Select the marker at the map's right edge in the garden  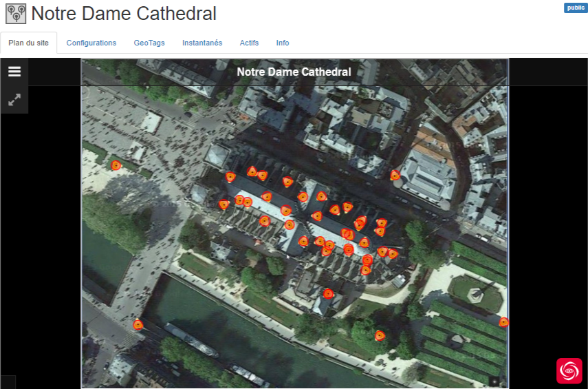[x=503, y=322]
